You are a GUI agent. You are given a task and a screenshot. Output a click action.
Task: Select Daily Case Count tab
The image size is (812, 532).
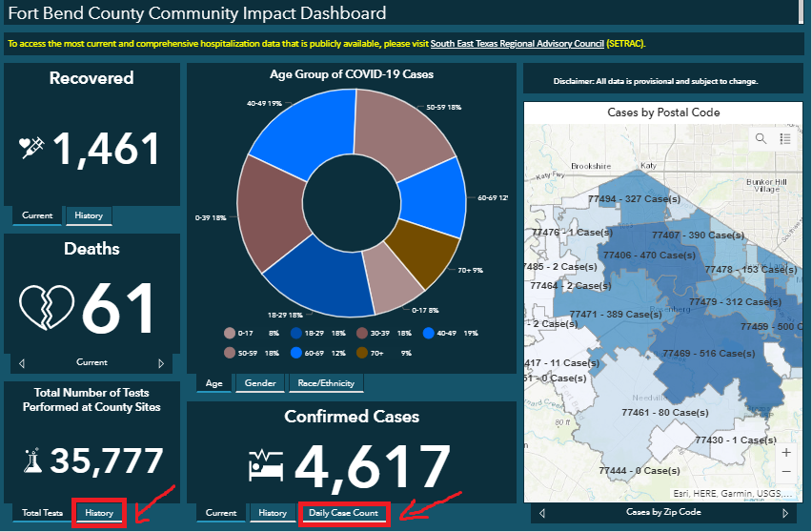[344, 513]
